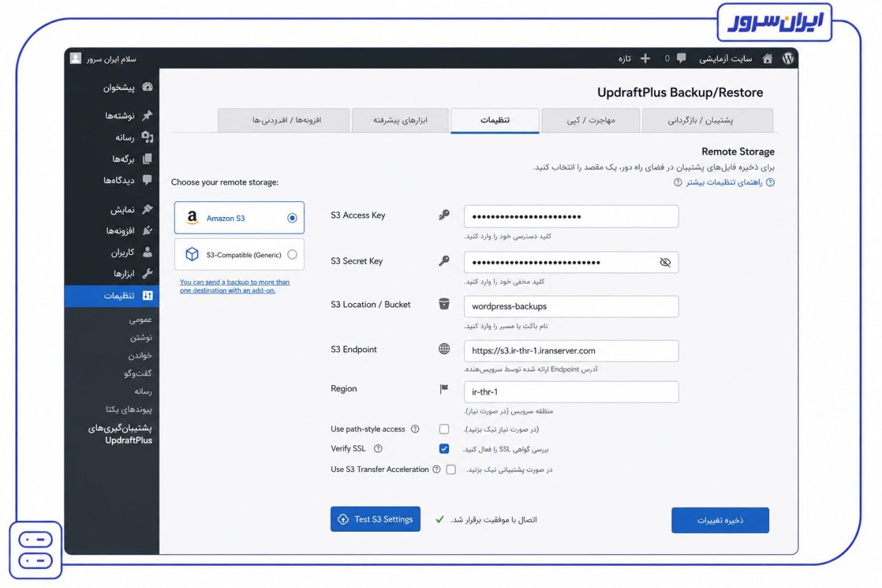Viewport: 882px width, 588px height.
Task: Focus the S3 Access Key input field
Action: pos(571,216)
